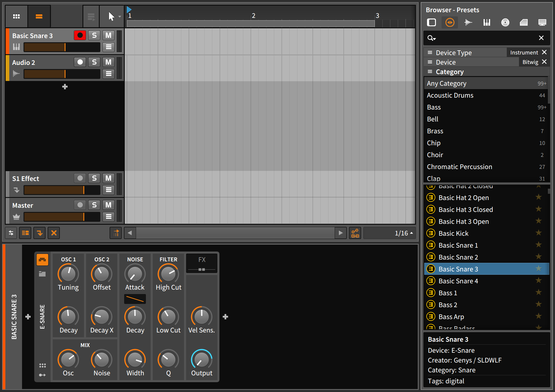555x392 pixels.
Task: Load the Basic Kick preset
Action: tap(453, 233)
